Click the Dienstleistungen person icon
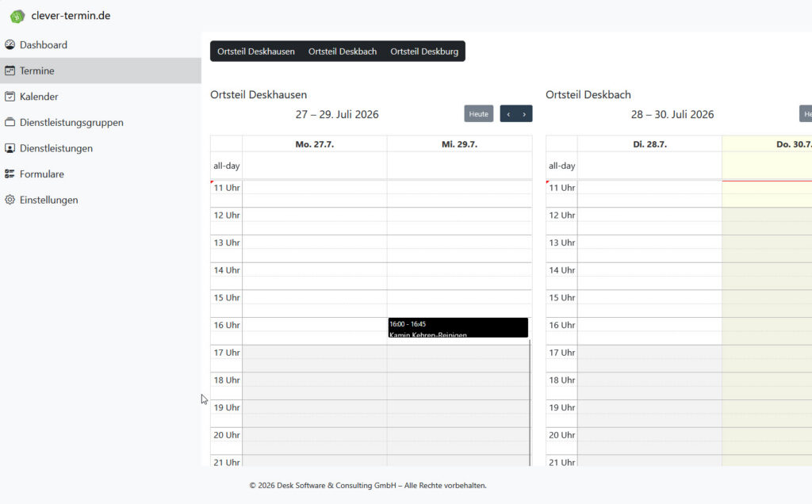812x504 pixels. pyautogui.click(x=10, y=148)
